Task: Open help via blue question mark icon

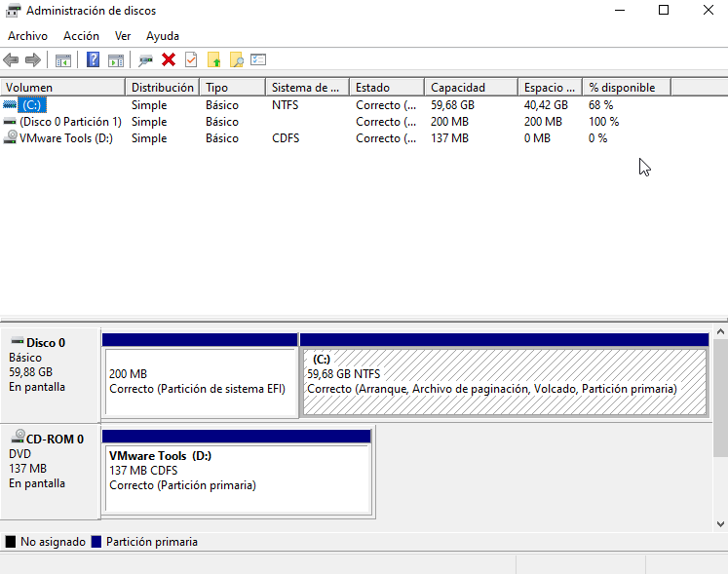Action: point(93,60)
